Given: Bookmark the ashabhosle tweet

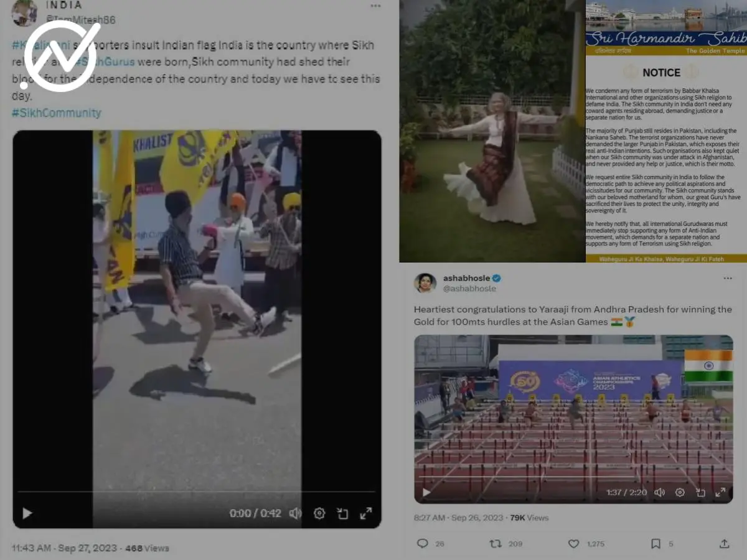Looking at the screenshot, I should 655,543.
